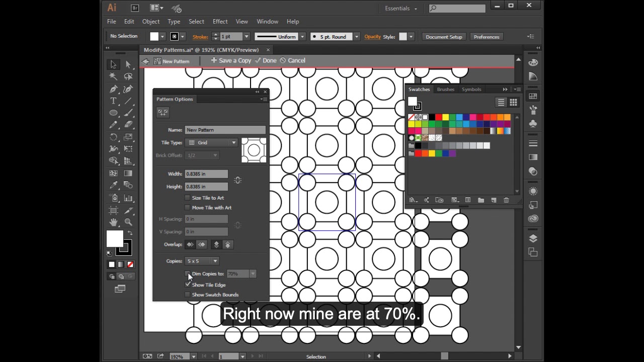Open the Essentials workspace switcher
This screenshot has width=644, height=362.
point(401,8)
